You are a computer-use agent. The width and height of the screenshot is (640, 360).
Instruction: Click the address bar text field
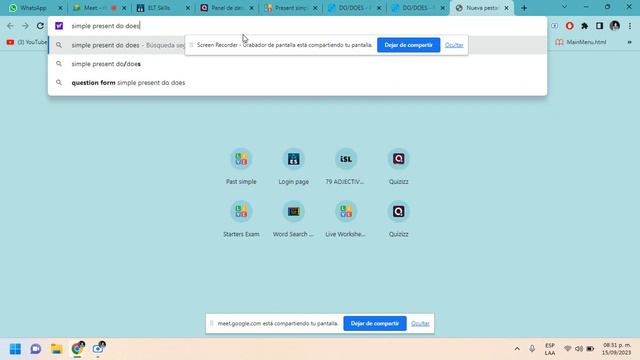[297, 26]
